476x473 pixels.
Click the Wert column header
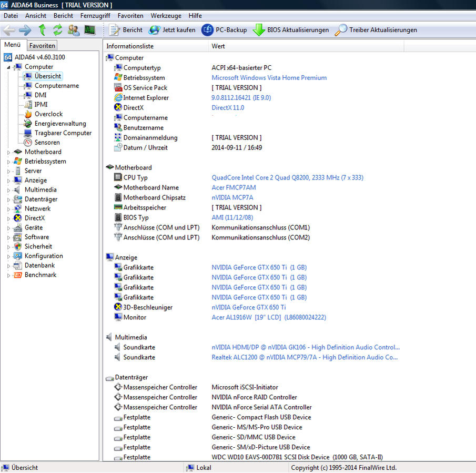tap(306, 46)
